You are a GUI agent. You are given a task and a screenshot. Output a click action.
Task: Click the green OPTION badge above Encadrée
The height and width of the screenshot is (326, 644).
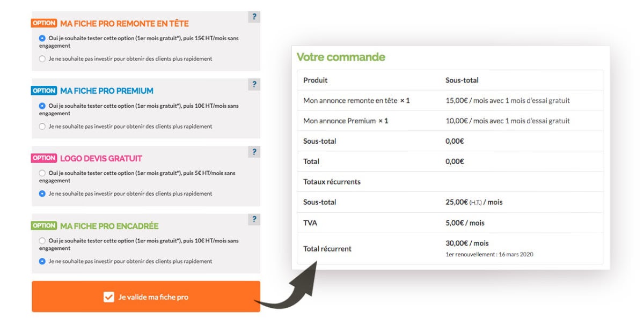43,226
